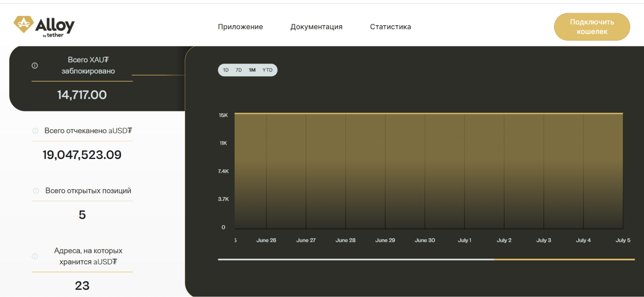Click the Alloy diamond logo icon
The image size is (644, 297).
24,23
